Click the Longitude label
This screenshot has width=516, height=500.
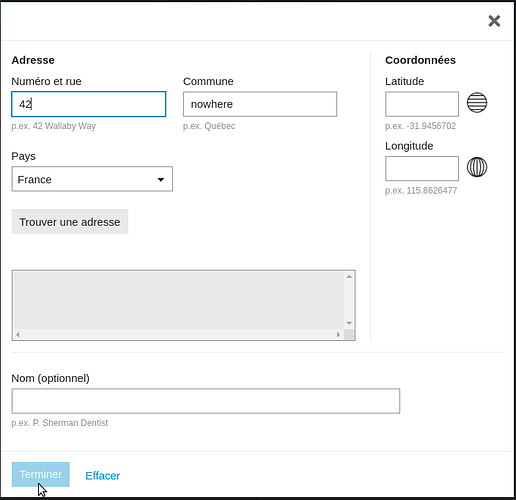409,146
